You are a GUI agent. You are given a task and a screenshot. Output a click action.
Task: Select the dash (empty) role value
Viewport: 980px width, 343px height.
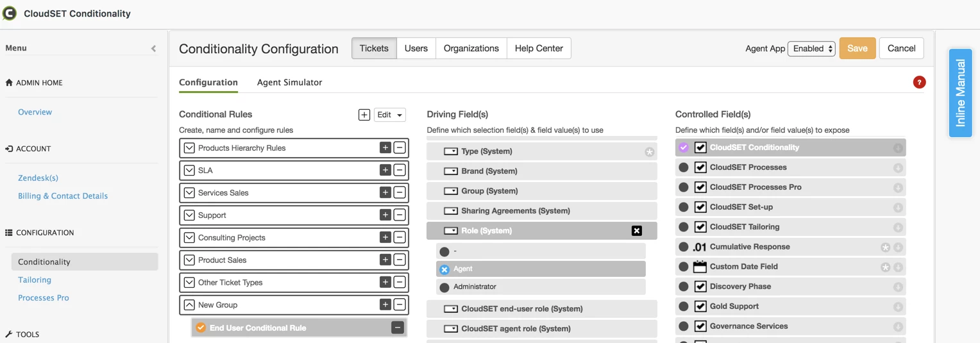pos(444,252)
